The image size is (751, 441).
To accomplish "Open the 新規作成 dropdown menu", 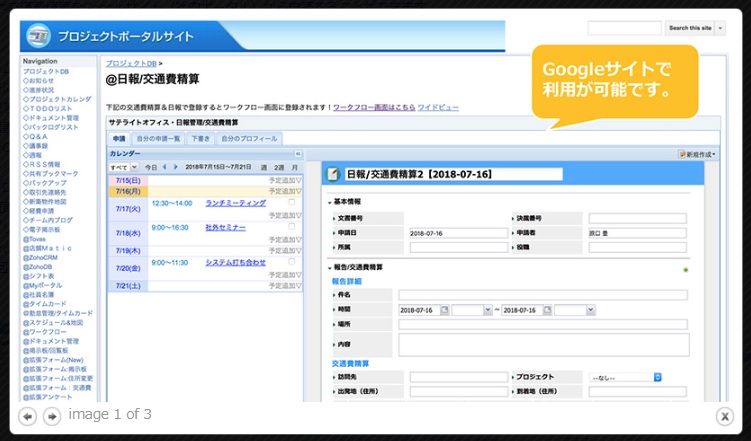I will (x=697, y=154).
